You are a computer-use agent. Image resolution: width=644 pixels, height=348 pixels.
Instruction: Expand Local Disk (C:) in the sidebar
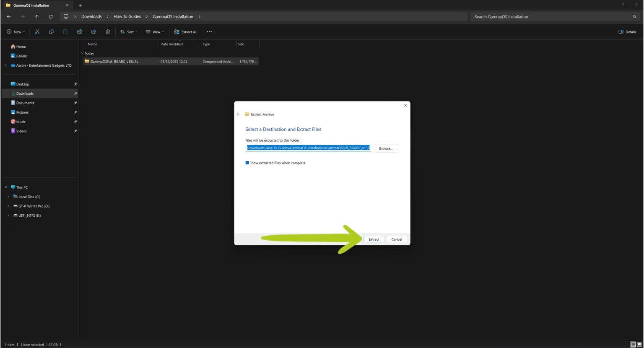pyautogui.click(x=8, y=196)
